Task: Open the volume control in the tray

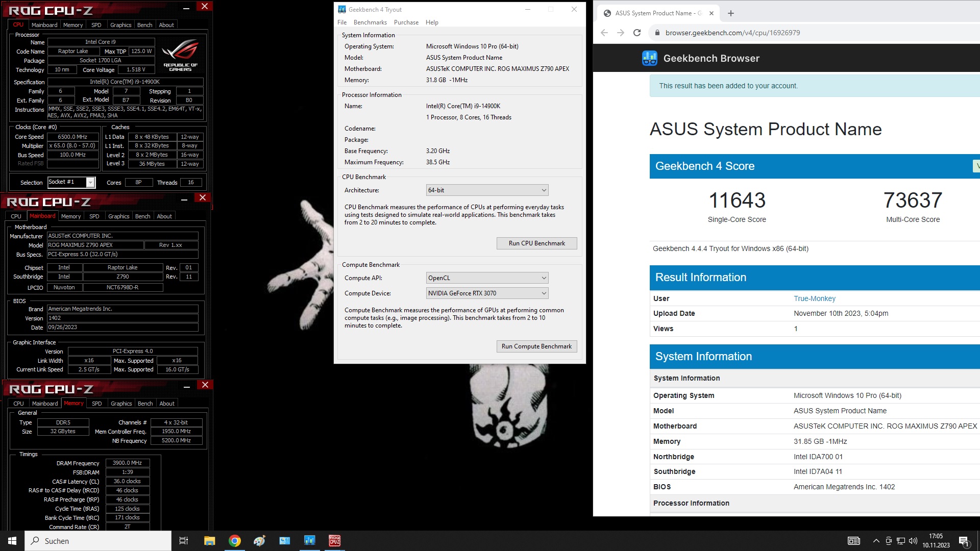Action: 913,541
